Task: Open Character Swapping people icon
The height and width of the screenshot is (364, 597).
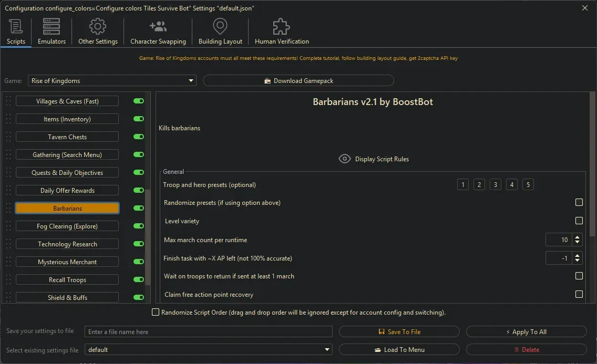Action: pos(158,27)
